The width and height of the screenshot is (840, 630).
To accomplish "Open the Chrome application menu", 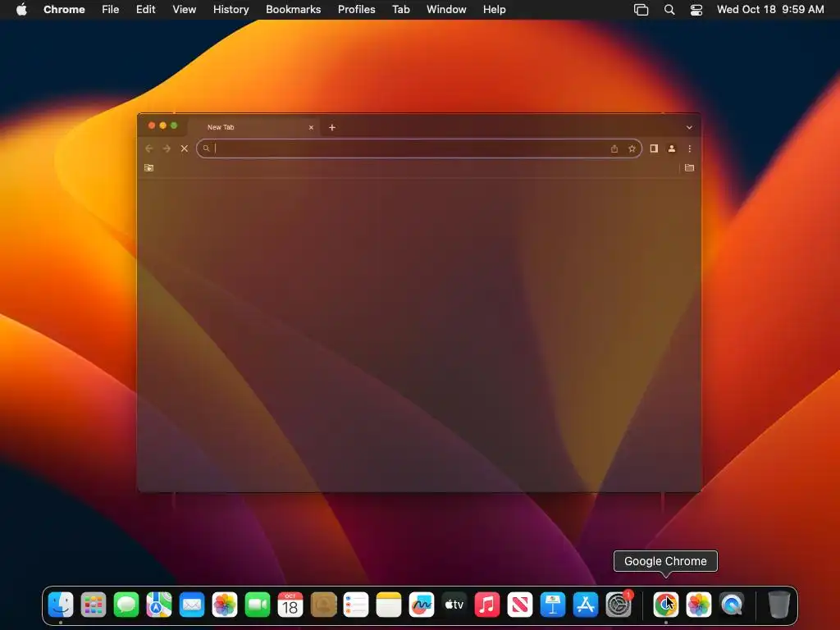I will tap(64, 9).
